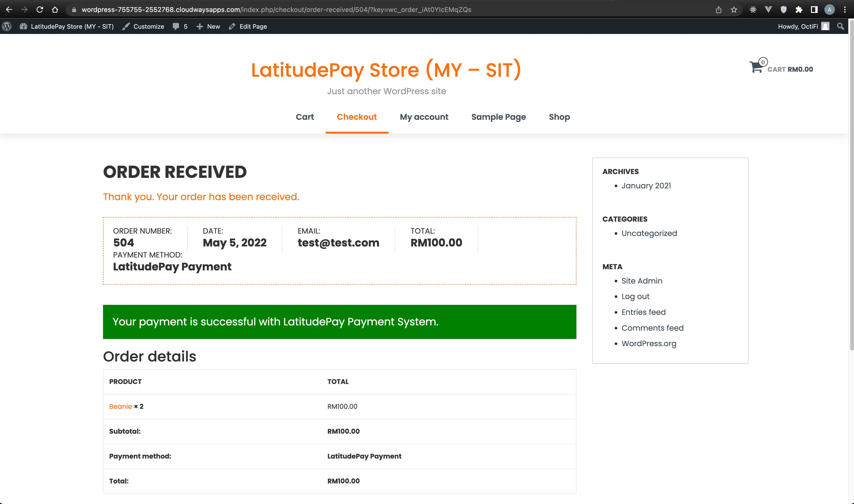This screenshot has height=504, width=854.
Task: Click the browser address bar URL
Action: tap(276, 10)
